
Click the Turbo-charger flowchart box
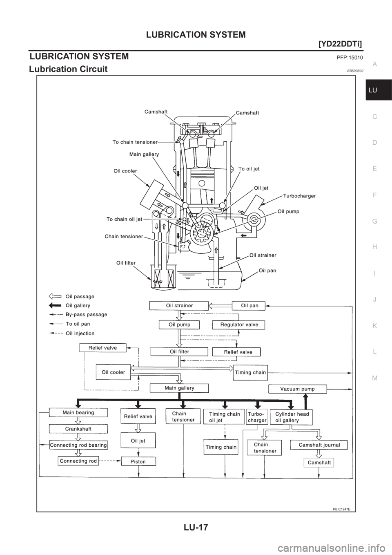pos(257,416)
